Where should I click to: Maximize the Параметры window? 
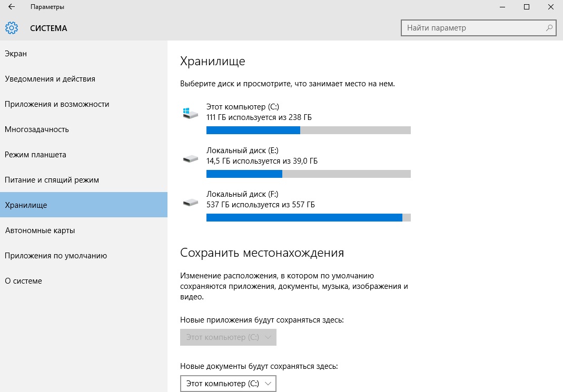(526, 7)
